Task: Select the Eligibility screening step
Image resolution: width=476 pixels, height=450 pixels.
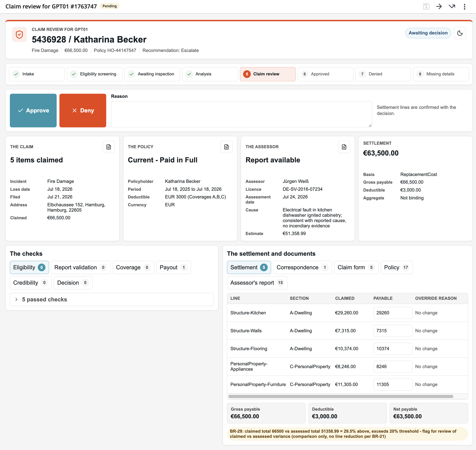Action: pyautogui.click(x=94, y=74)
